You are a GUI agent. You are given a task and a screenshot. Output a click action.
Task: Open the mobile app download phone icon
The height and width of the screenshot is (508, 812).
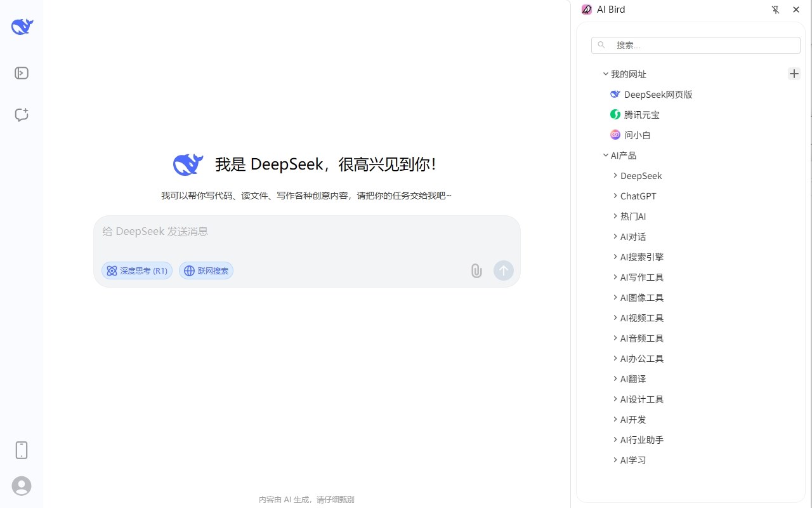click(22, 450)
